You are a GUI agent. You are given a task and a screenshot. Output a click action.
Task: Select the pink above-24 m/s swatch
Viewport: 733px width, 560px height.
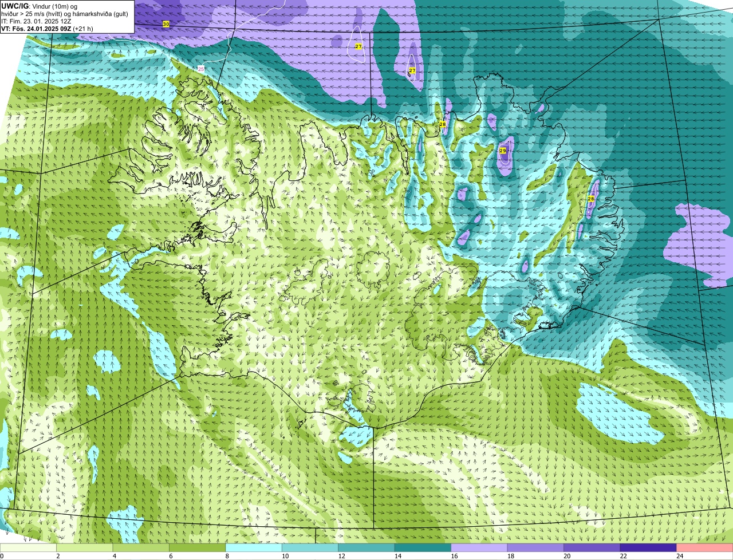[705, 547]
